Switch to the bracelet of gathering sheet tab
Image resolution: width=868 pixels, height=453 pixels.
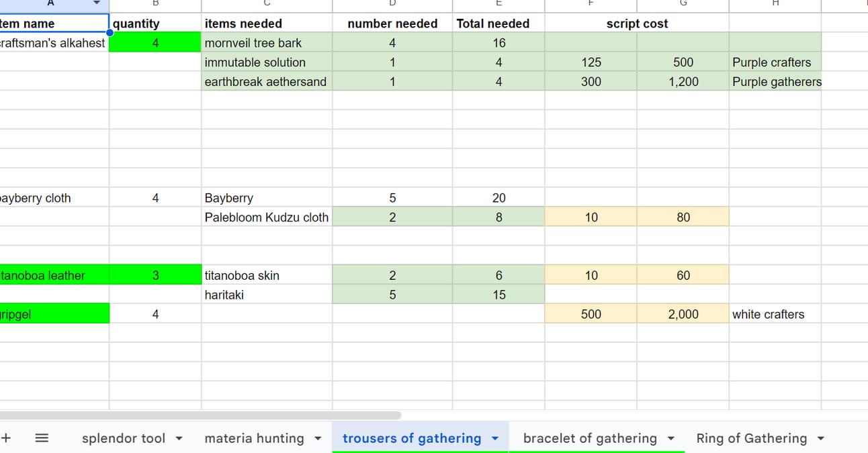click(x=590, y=438)
